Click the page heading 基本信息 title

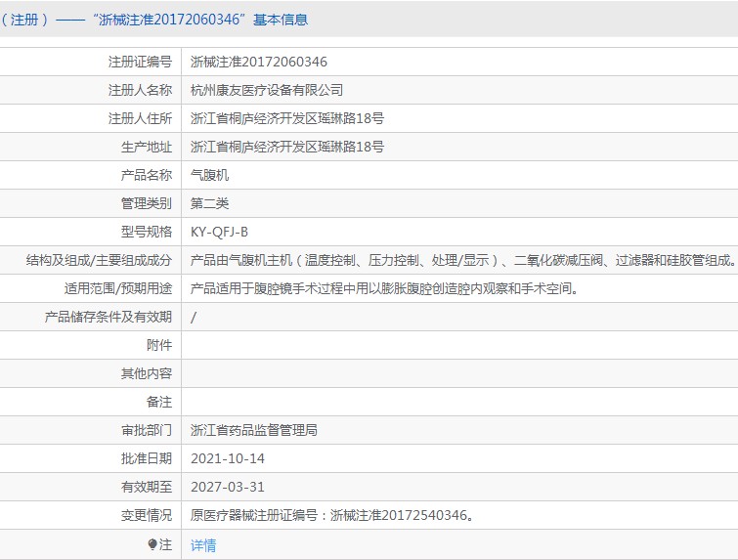pos(281,20)
